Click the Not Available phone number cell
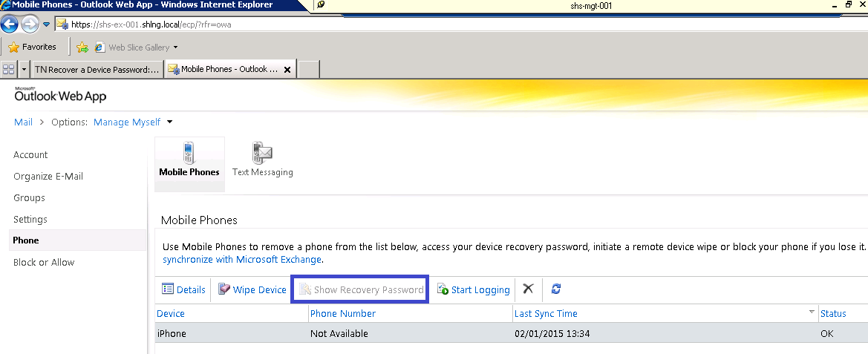868x354 pixels. pyautogui.click(x=339, y=333)
